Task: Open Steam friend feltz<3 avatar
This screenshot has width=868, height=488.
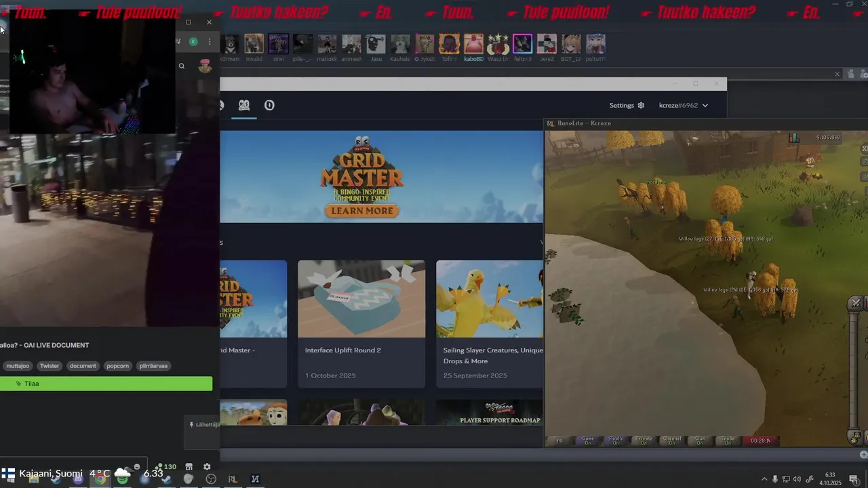Action: pos(523,44)
